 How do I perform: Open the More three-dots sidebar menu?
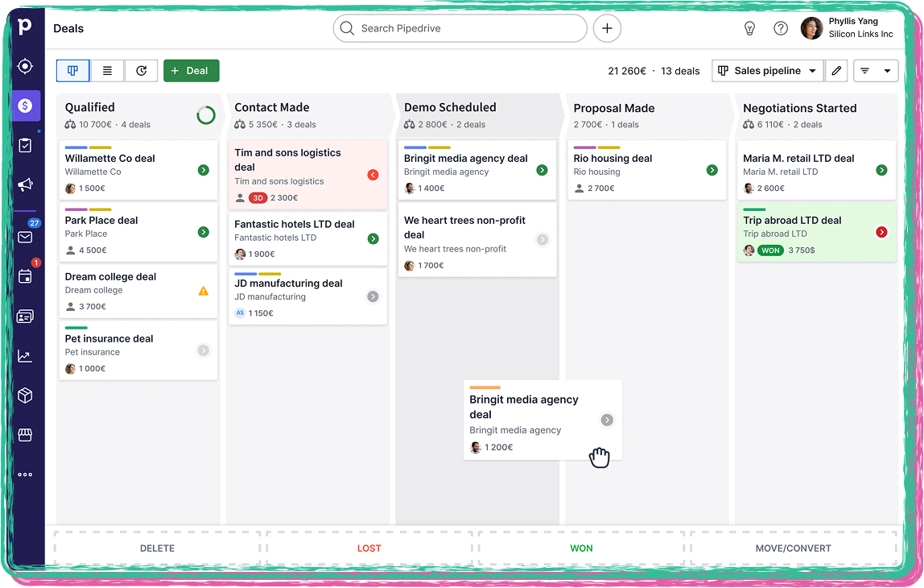pyautogui.click(x=25, y=474)
